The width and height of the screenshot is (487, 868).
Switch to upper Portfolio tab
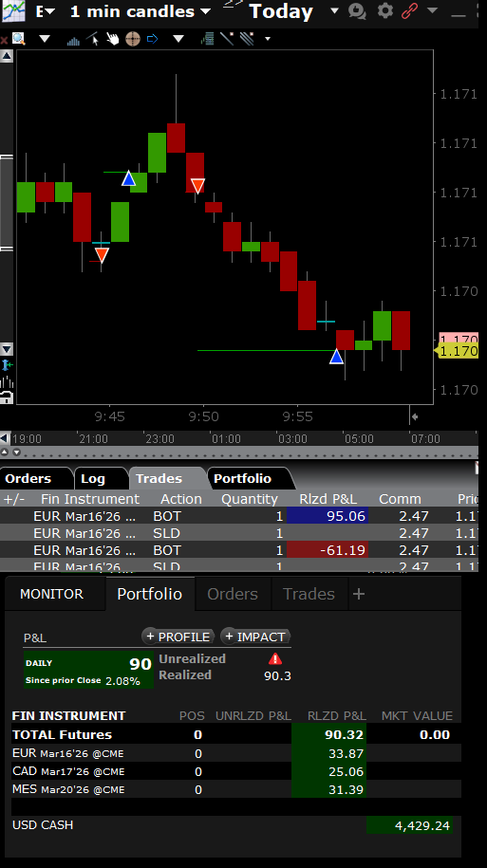point(243,479)
